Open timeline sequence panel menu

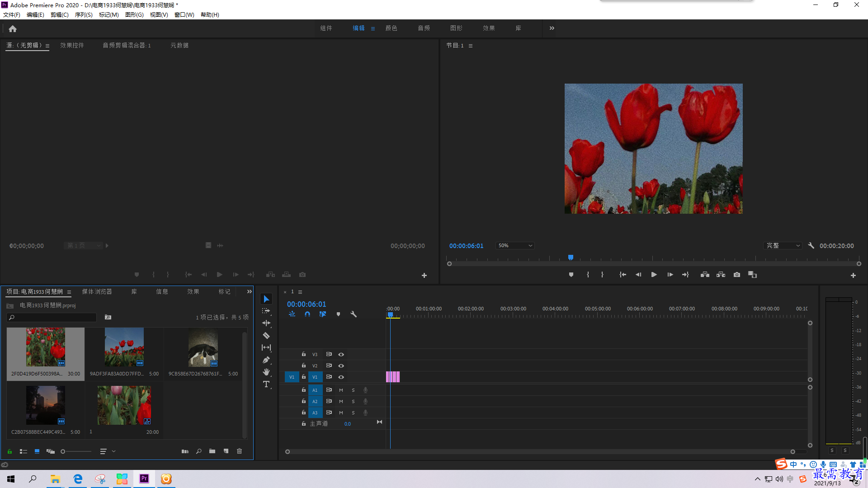pos(300,292)
